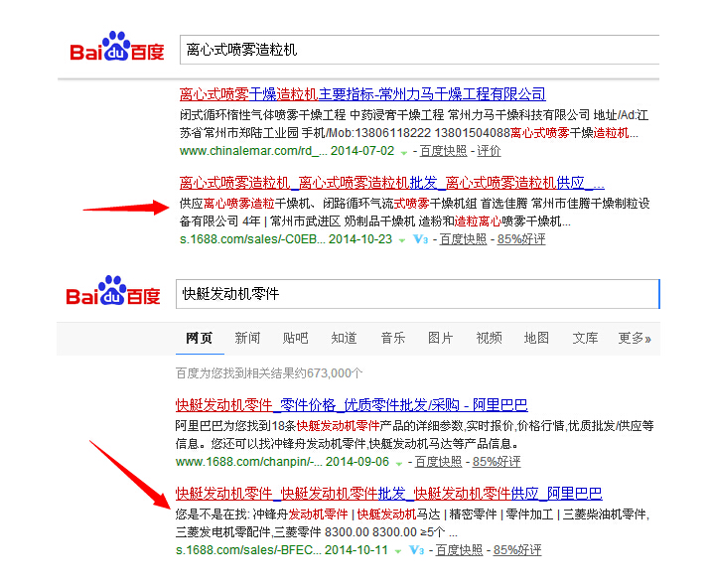Open 百度快照 for www.1688.com/chanpin result
Image resolution: width=711 pixels, height=588 pixels.
pos(439,462)
